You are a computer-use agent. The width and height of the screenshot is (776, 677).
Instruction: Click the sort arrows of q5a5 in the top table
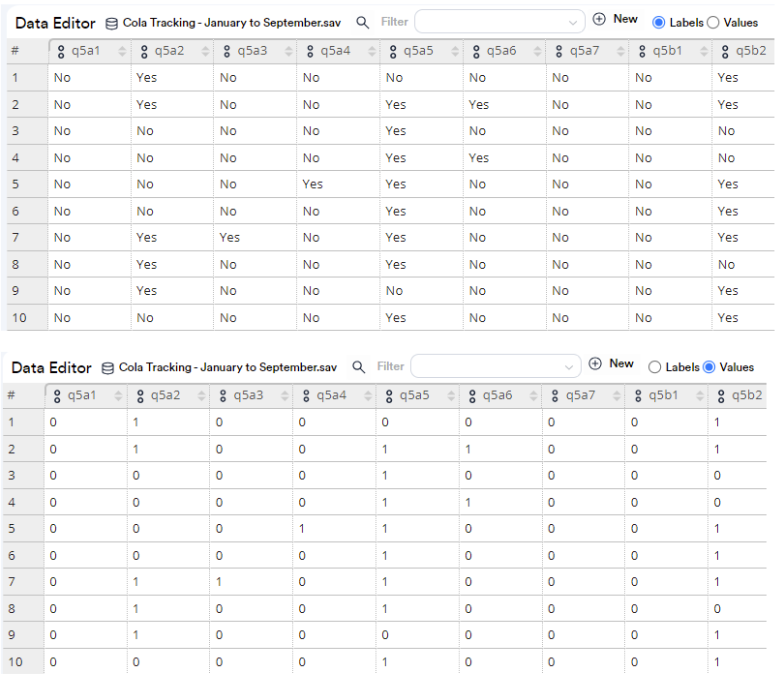(x=454, y=51)
